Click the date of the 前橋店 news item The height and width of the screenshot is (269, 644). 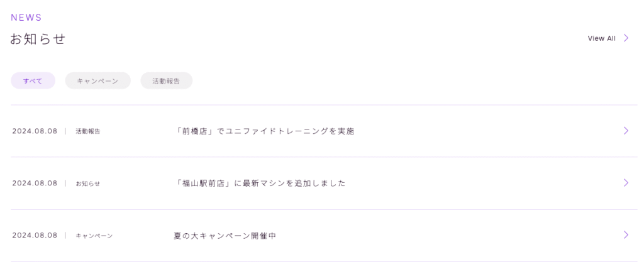click(35, 131)
